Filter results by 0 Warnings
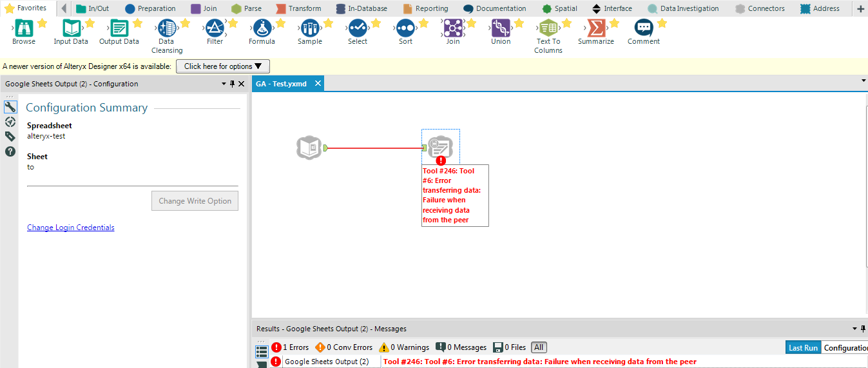 click(x=404, y=347)
